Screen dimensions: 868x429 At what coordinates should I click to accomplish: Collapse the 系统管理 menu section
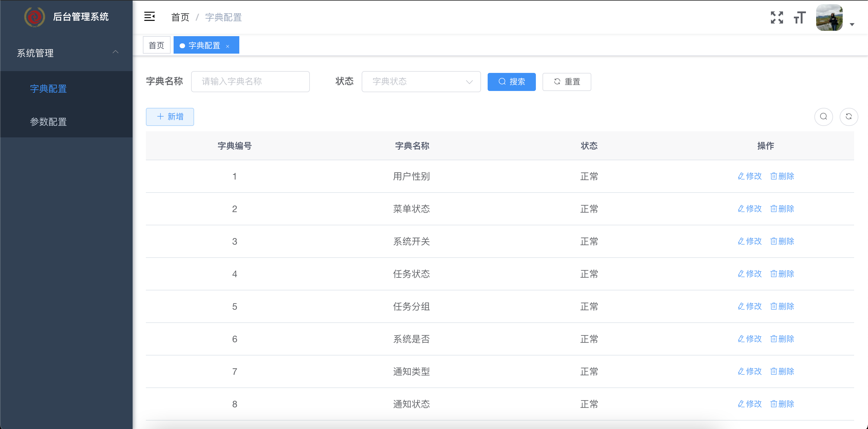pyautogui.click(x=66, y=53)
